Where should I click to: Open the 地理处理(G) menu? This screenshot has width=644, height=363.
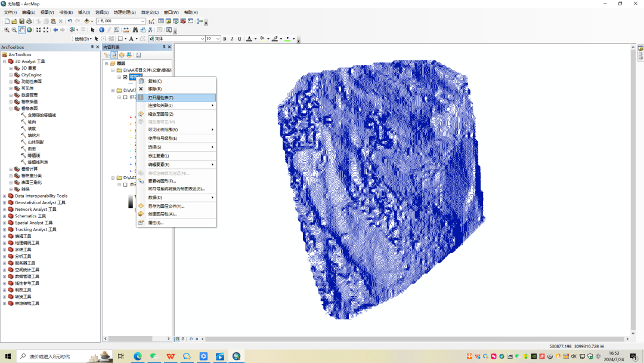pyautogui.click(x=125, y=13)
